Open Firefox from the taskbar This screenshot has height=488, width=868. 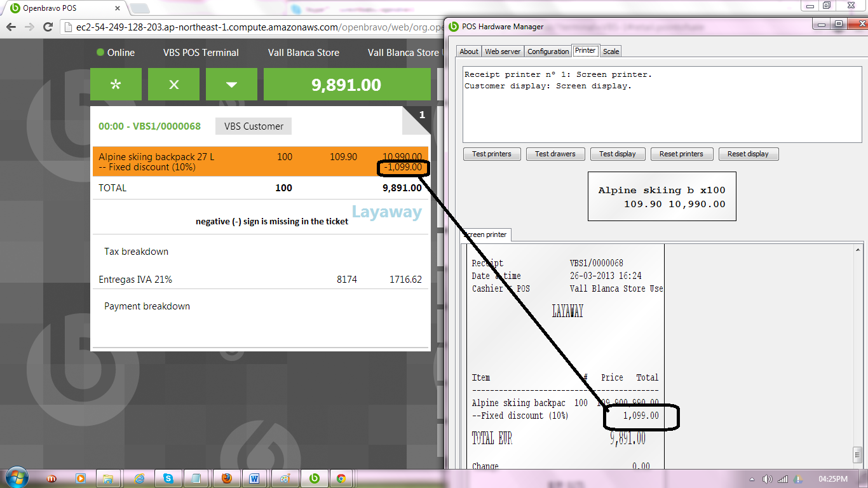pyautogui.click(x=227, y=478)
